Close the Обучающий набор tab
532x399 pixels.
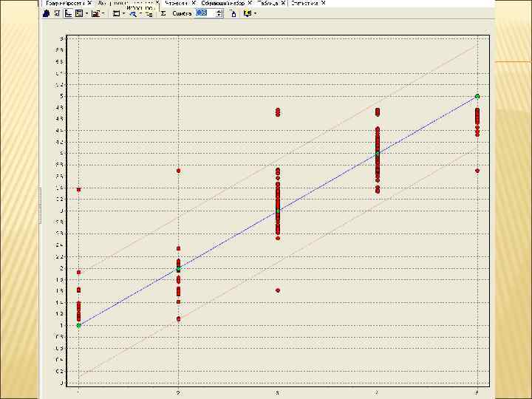(x=250, y=3)
